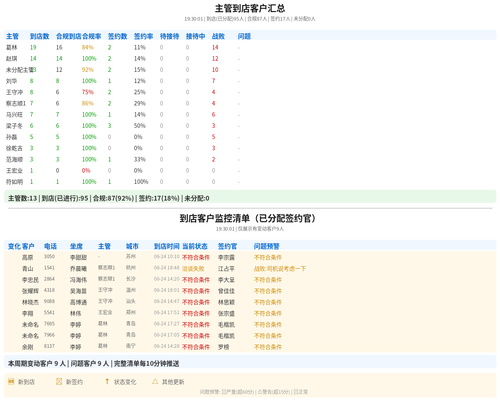Click the 新到店 legend icon
Screen dimensions: 500x414
point(11,381)
